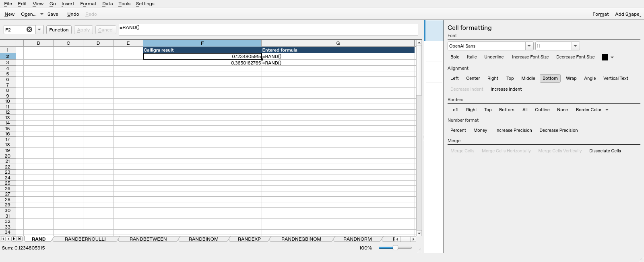Jump to the last sheet tab
This screenshot has width=644, height=262.
pos(20,239)
